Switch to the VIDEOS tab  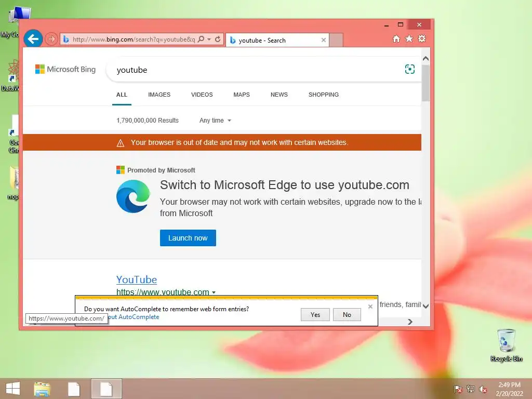[x=202, y=95]
